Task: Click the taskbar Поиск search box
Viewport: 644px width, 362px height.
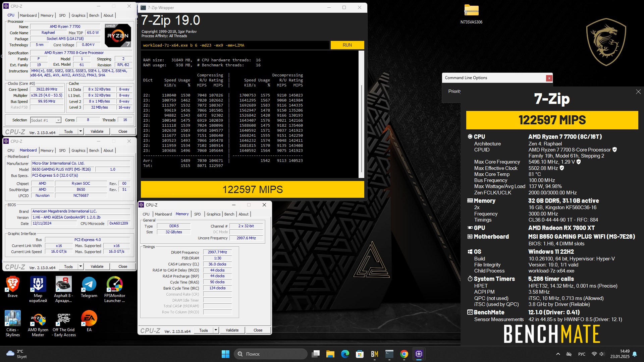Action: click(x=270, y=354)
